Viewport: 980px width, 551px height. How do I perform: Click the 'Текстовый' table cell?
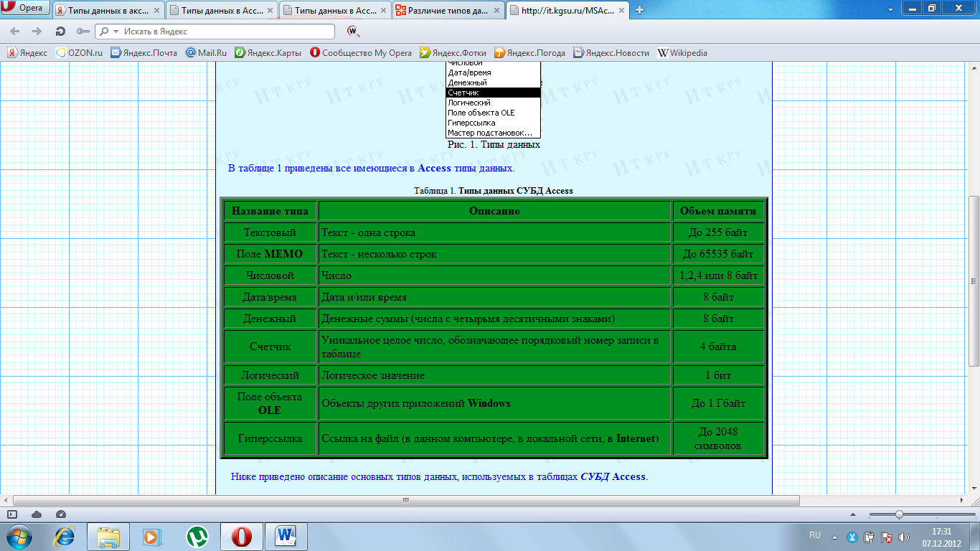(x=270, y=232)
